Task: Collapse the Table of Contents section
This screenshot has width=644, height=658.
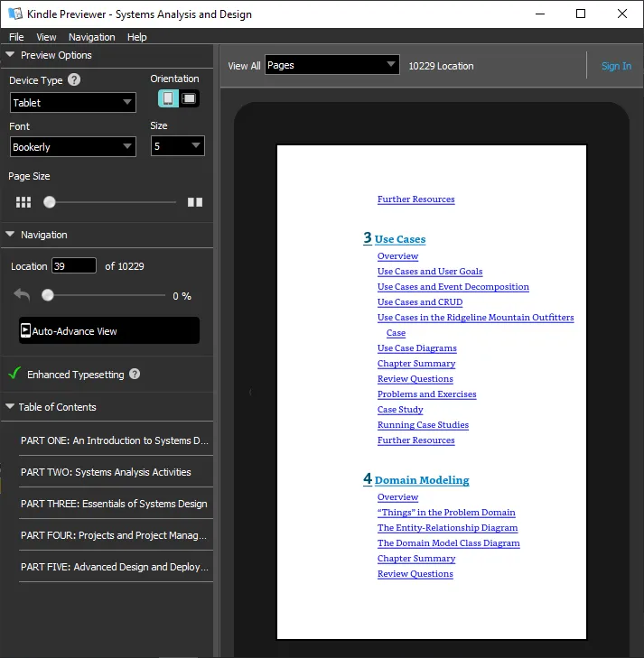Action: coord(10,406)
